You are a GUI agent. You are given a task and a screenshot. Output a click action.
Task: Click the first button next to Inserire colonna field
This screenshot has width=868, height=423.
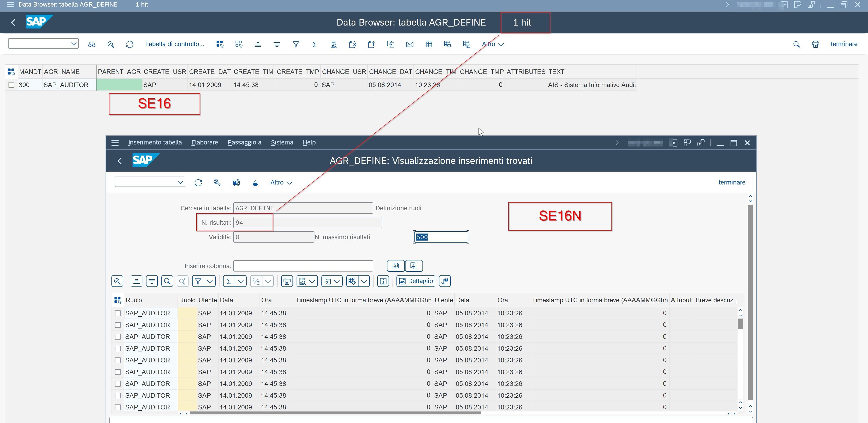pyautogui.click(x=396, y=266)
